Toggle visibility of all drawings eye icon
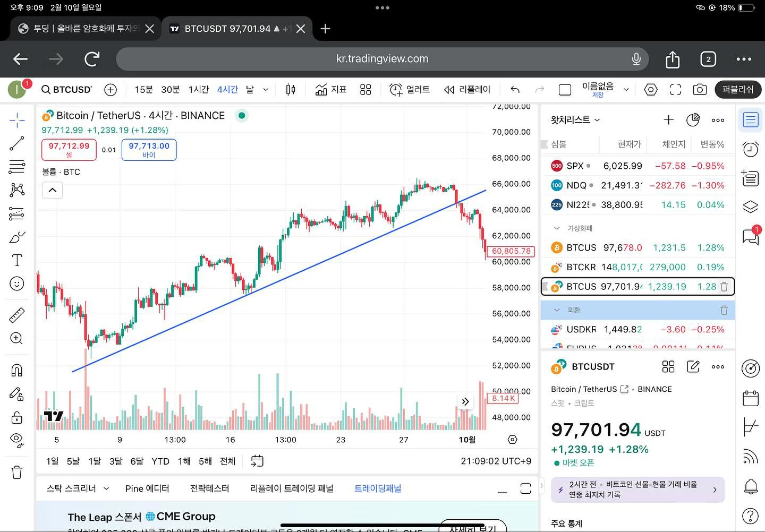The width and height of the screenshot is (765, 532). click(17, 439)
